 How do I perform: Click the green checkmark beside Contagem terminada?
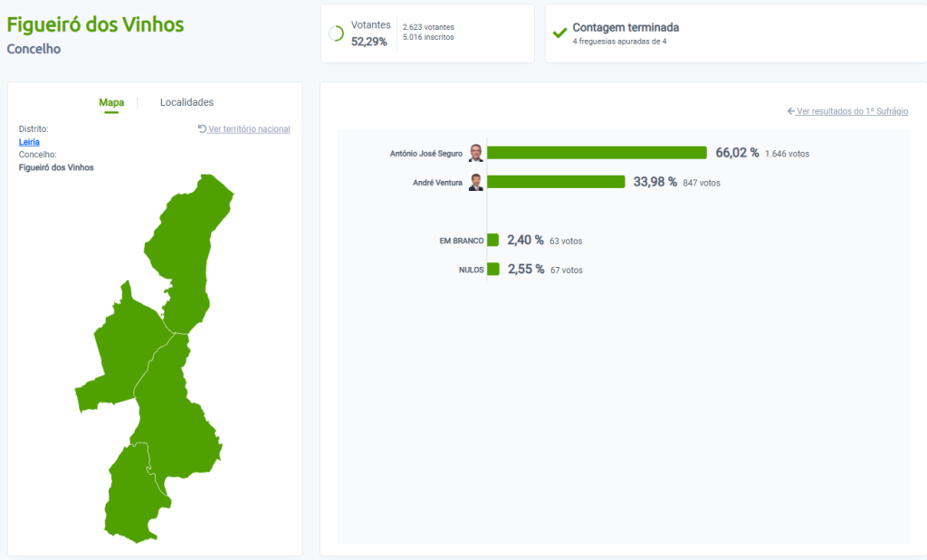[560, 33]
